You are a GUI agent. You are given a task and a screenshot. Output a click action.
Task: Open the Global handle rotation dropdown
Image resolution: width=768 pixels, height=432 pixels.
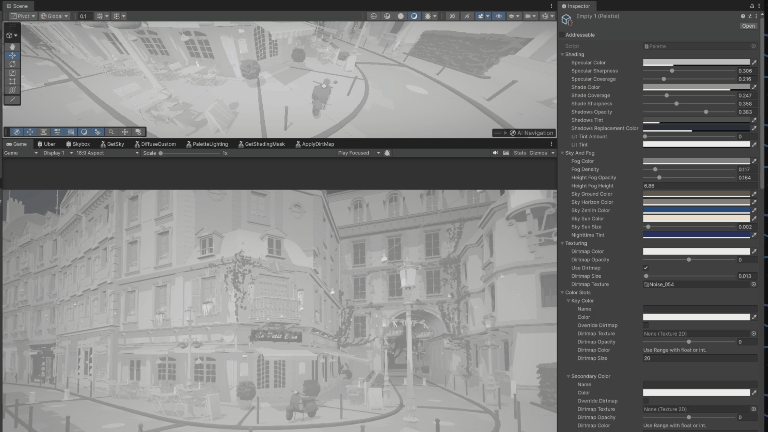[54, 16]
